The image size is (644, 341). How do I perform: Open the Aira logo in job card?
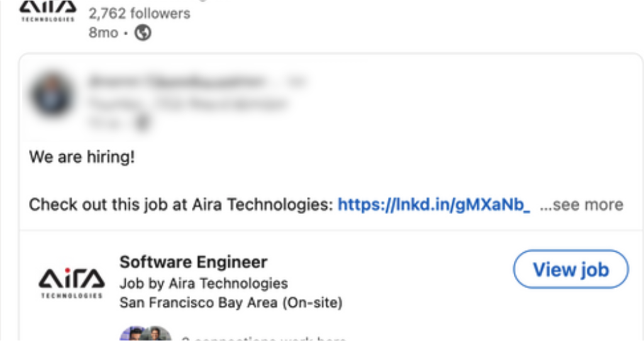[71, 281]
